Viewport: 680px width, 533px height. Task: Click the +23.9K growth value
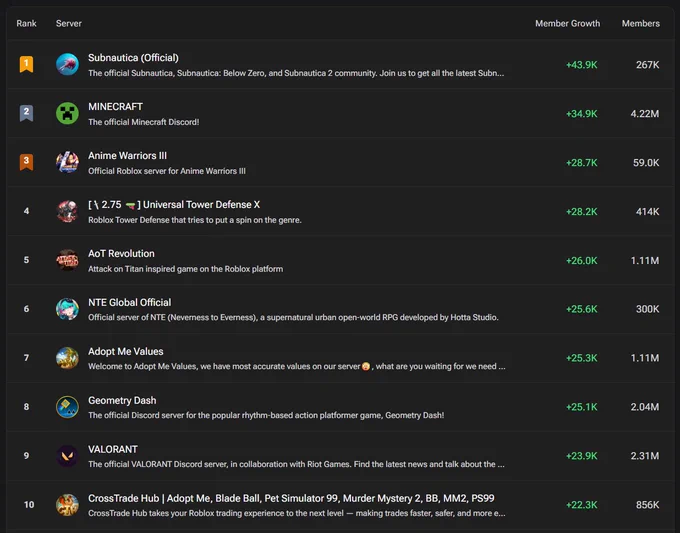pos(582,456)
